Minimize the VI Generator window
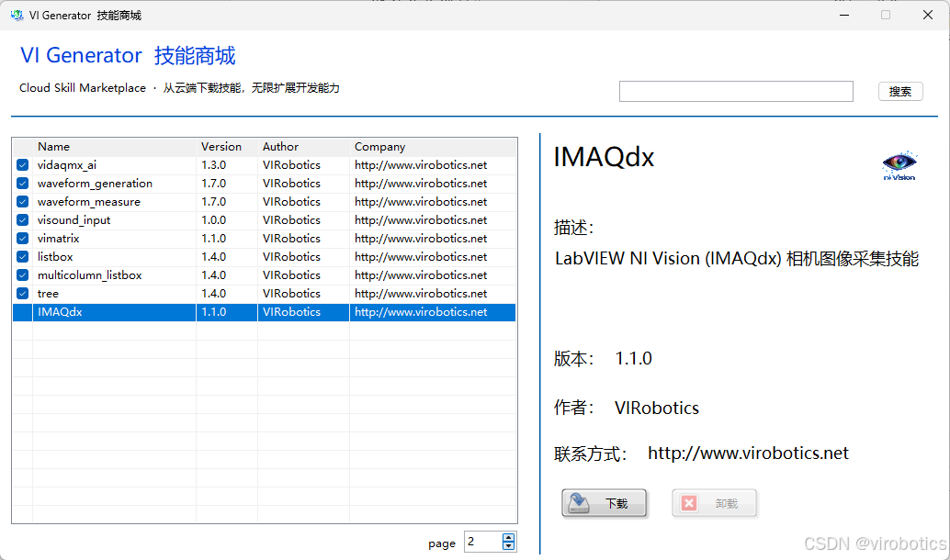The image size is (950, 560). click(x=844, y=15)
